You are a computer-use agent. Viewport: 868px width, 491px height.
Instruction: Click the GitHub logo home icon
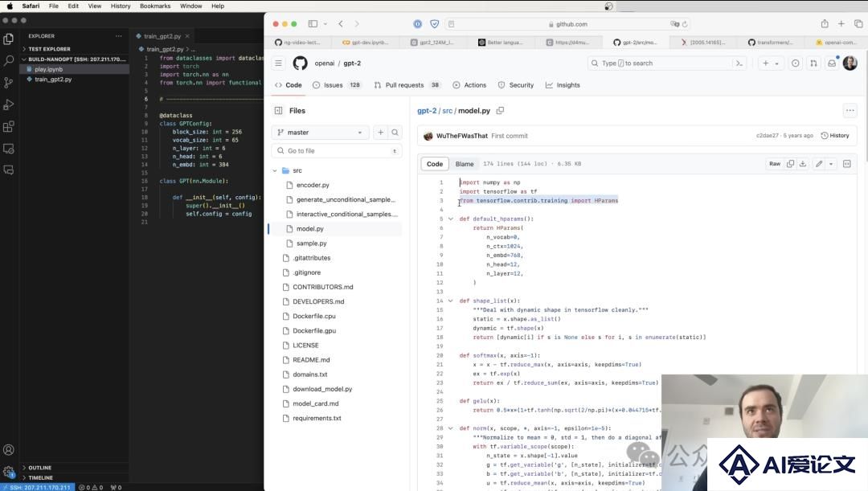point(300,63)
